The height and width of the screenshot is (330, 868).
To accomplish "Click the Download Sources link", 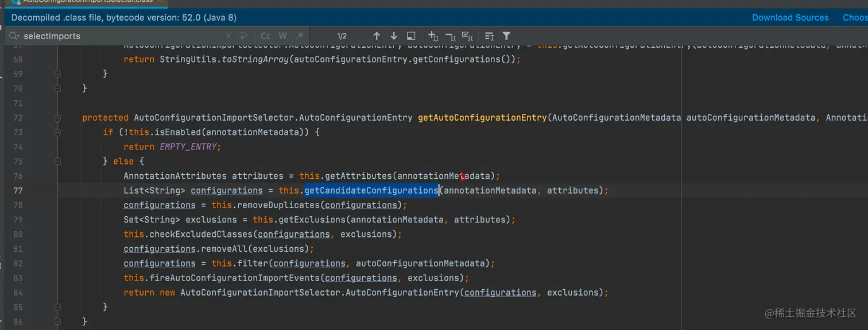I will [790, 17].
